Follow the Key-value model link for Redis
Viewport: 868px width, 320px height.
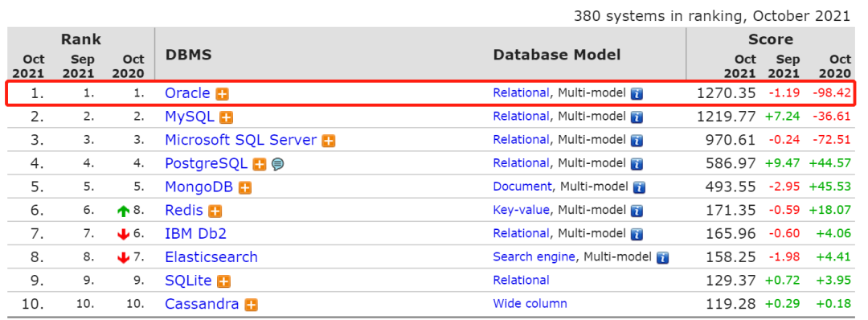click(x=521, y=211)
